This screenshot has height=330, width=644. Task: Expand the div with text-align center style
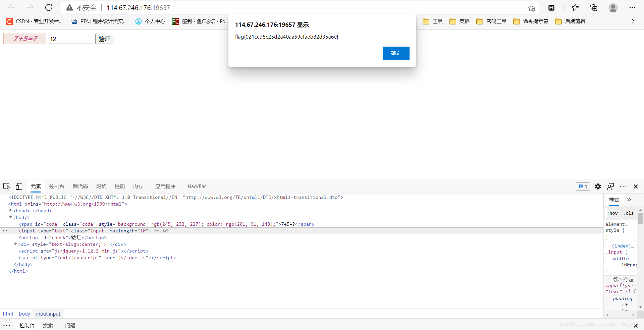tap(15, 244)
